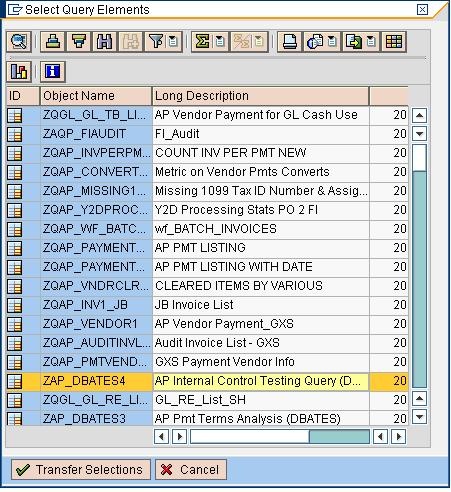Open the Export dropdown arrow

[x=371, y=42]
